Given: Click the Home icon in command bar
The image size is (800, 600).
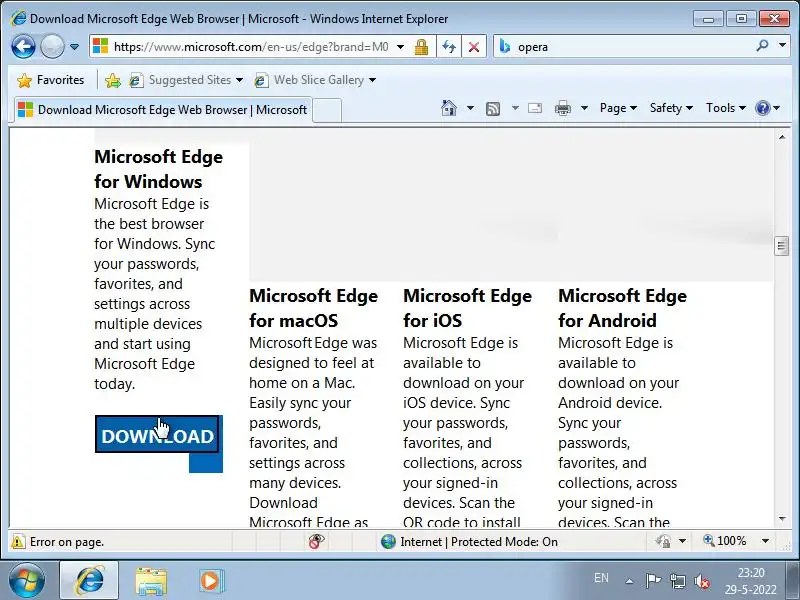Looking at the screenshot, I should point(448,108).
